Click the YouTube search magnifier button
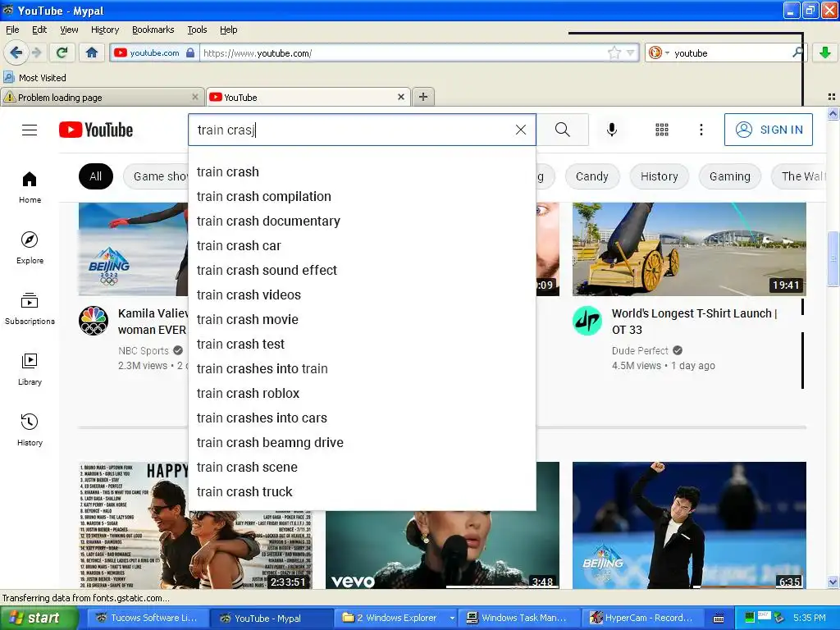Screen dimensions: 840x630 (x=563, y=130)
